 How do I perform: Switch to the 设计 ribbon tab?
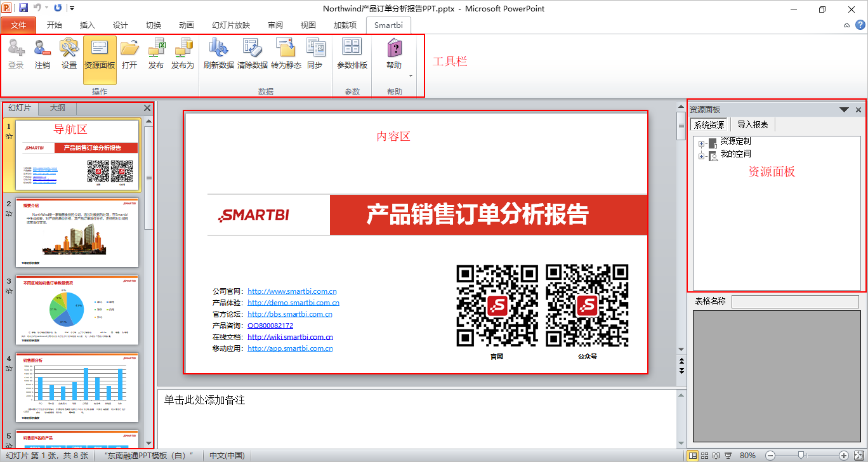point(120,25)
